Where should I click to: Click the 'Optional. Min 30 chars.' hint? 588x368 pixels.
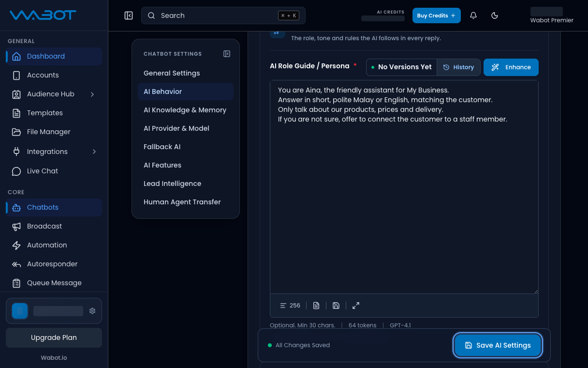(303, 325)
